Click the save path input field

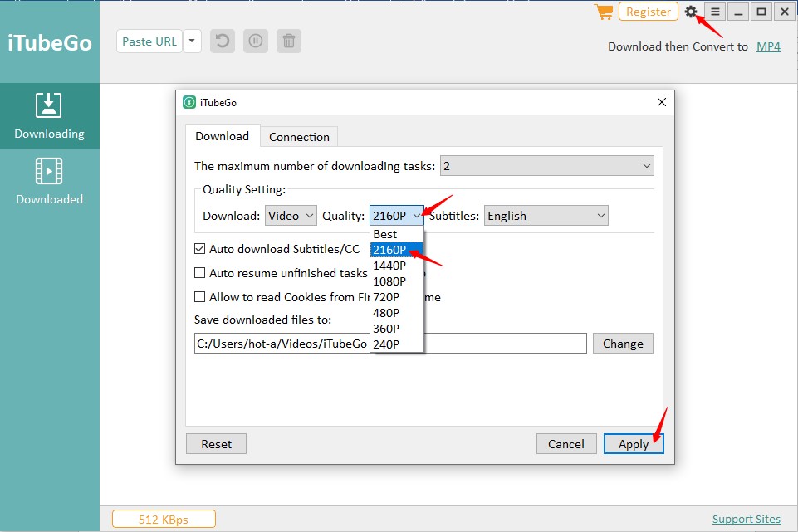tap(390, 344)
